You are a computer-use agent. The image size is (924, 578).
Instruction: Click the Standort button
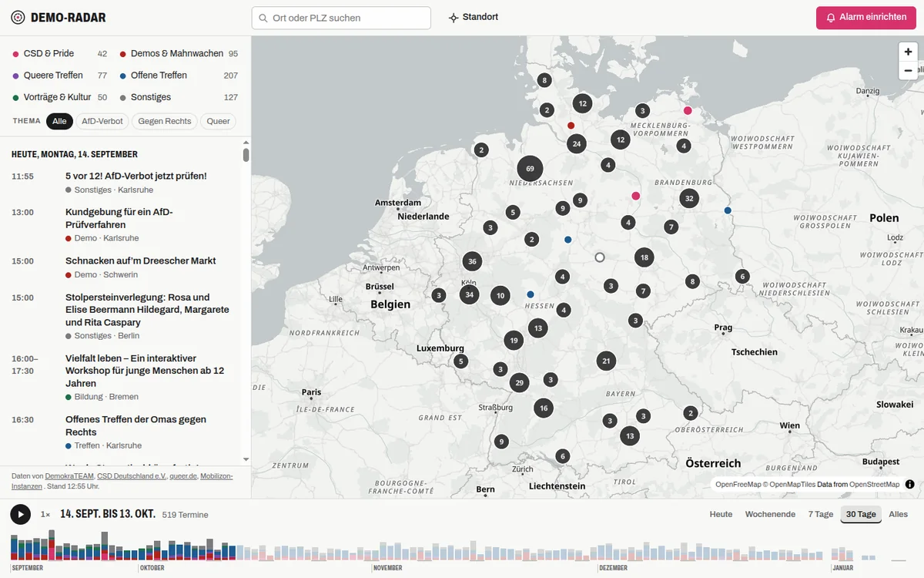coord(474,18)
